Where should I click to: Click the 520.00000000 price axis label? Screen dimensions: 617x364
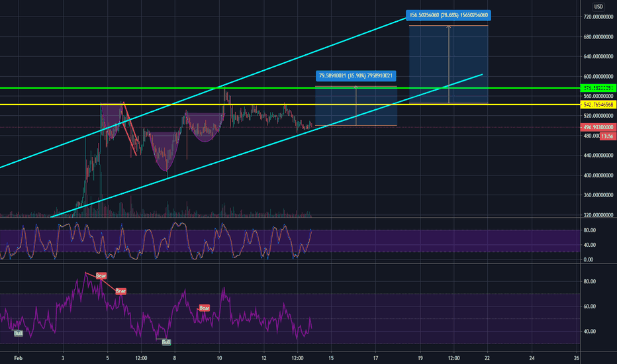(598, 116)
